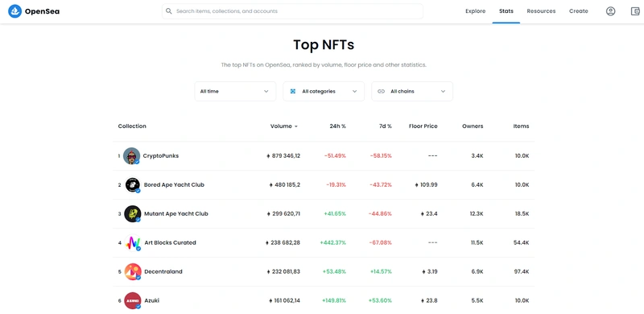The width and height of the screenshot is (644, 314).
Task: Click the Volume sort arrow
Action: [x=295, y=126]
